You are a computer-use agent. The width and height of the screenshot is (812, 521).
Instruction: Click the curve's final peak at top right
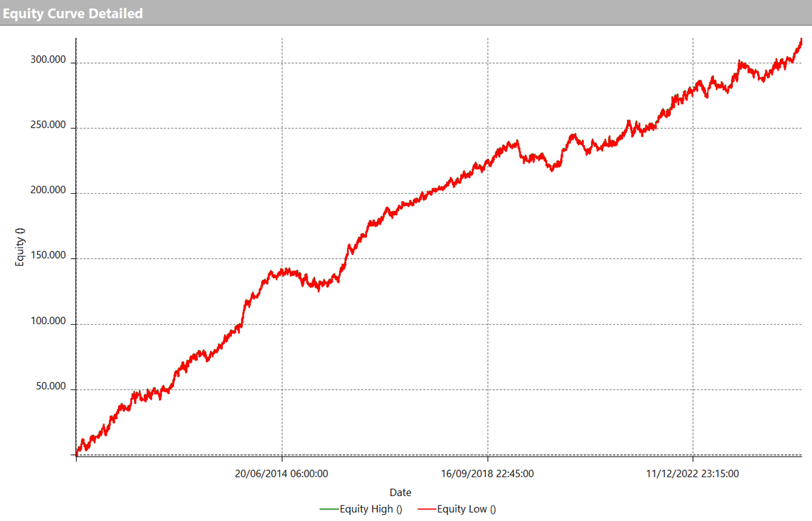[x=800, y=40]
